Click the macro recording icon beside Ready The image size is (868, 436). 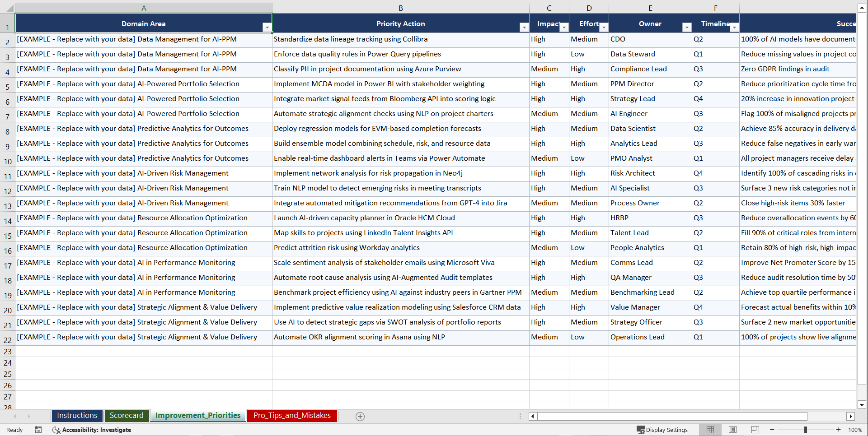coord(38,430)
